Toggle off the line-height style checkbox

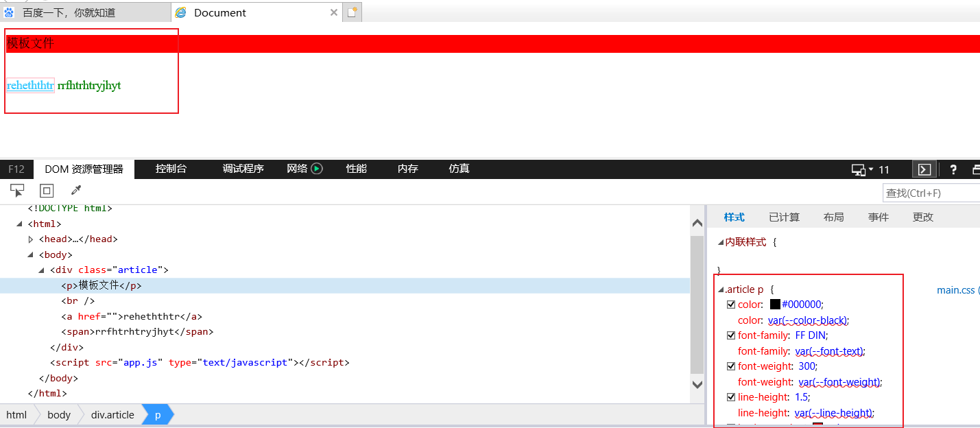pos(731,396)
